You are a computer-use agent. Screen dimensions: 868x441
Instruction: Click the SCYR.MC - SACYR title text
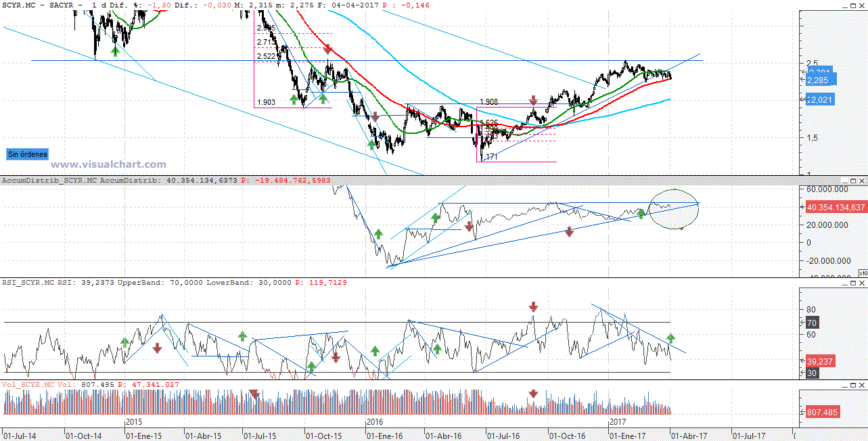43,5
